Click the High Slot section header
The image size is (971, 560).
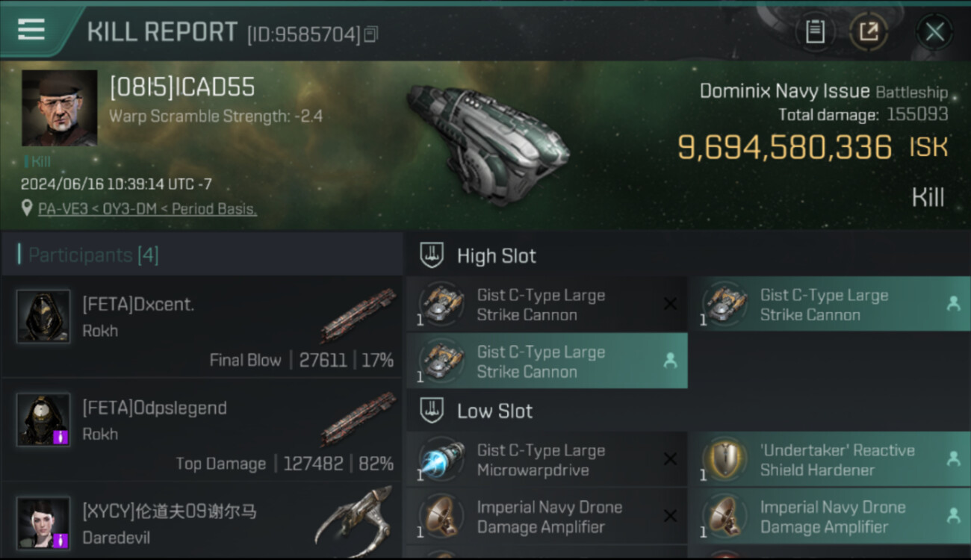[496, 256]
